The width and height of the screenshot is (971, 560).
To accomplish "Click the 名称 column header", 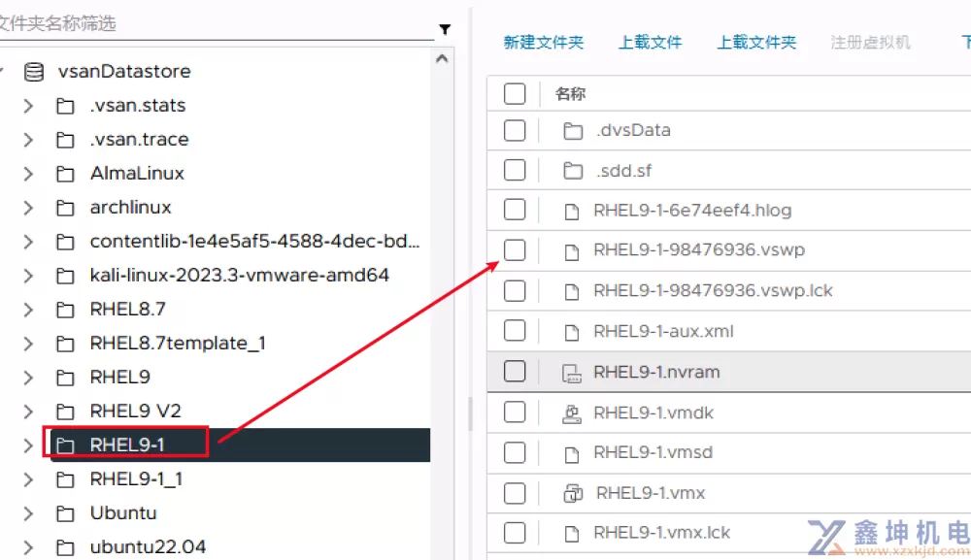I will [x=570, y=94].
